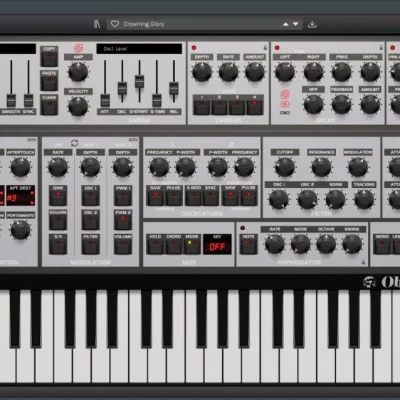Toggle the LFO sync arrows icon
This screenshot has width=400, height=400.
[x=75, y=143]
